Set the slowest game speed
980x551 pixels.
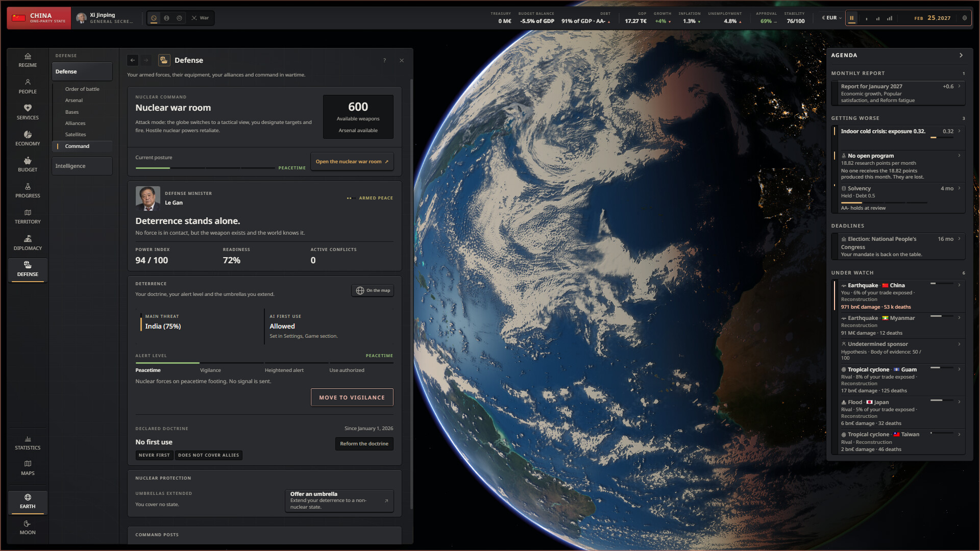tap(866, 18)
